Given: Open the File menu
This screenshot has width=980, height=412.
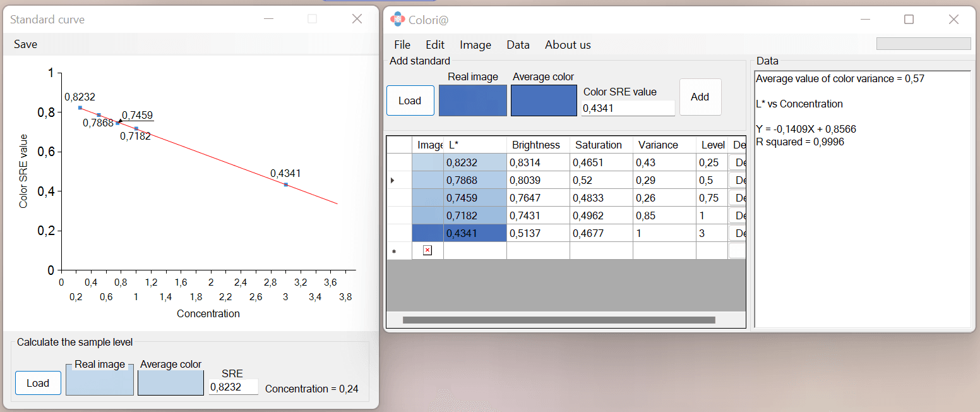Looking at the screenshot, I should [402, 45].
